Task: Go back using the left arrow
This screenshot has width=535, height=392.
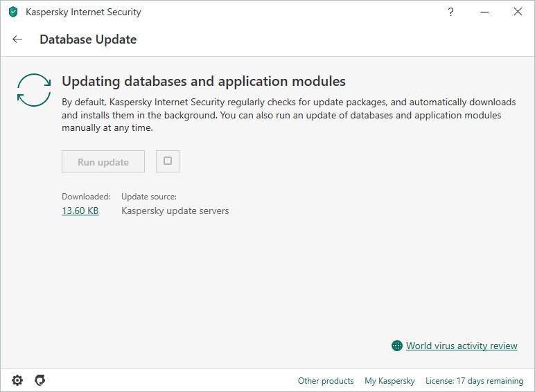Action: coord(17,39)
